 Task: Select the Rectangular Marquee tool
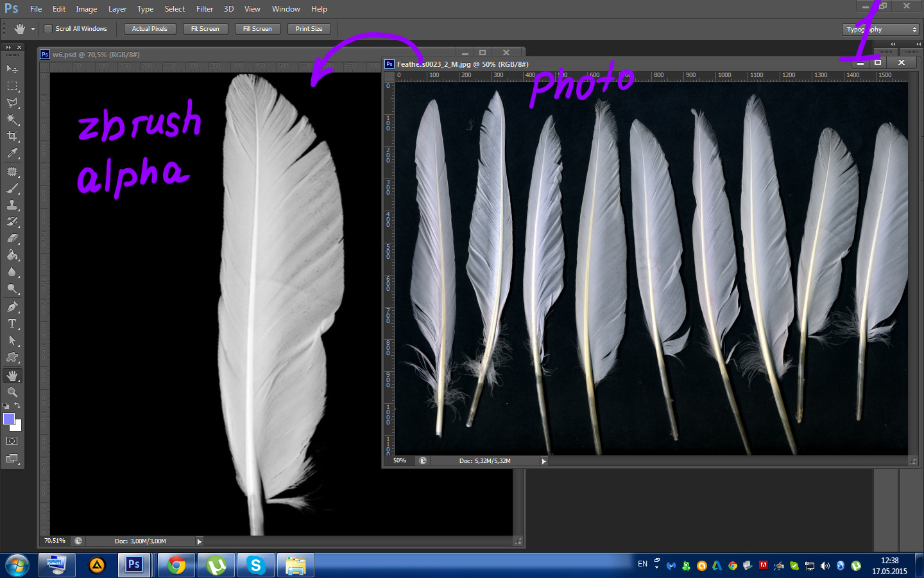click(x=12, y=86)
